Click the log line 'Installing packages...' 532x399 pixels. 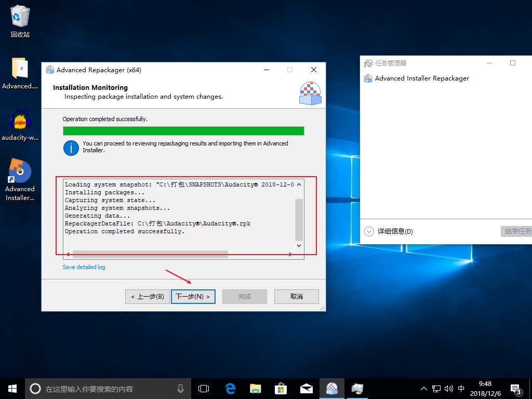pos(104,192)
